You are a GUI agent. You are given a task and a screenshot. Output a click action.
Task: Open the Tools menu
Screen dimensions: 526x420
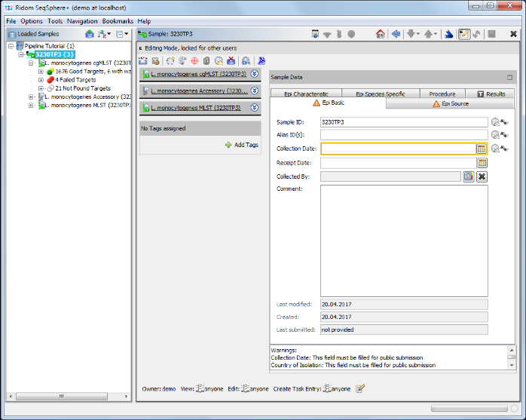pyautogui.click(x=55, y=21)
